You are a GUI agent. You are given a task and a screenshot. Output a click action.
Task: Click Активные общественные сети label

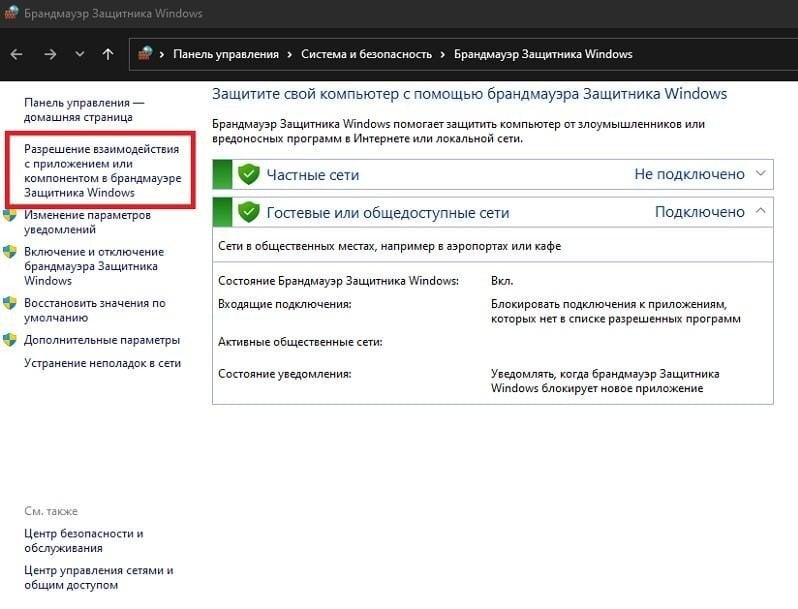tap(300, 342)
